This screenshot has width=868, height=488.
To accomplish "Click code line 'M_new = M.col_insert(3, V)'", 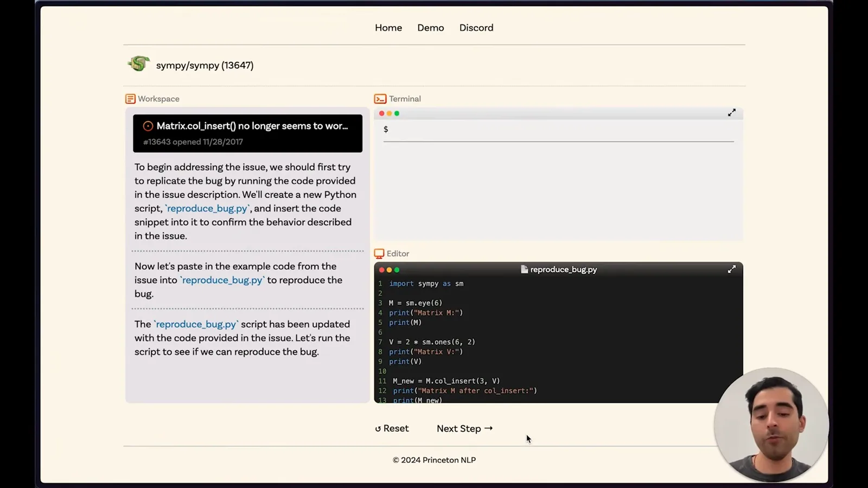I will click(446, 381).
